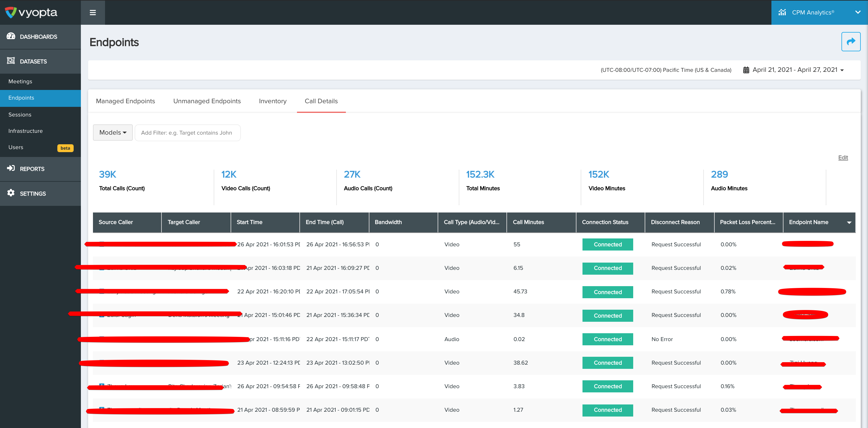The image size is (868, 428).
Task: Open Settings via gear icon
Action: (x=11, y=193)
